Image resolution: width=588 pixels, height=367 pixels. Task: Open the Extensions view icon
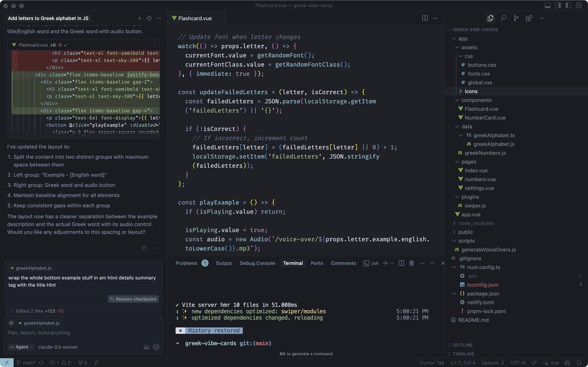[x=529, y=18]
